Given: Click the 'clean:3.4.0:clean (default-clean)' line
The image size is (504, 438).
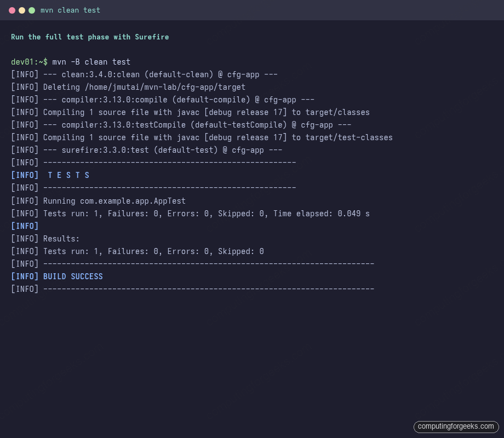Looking at the screenshot, I should coord(144,74).
